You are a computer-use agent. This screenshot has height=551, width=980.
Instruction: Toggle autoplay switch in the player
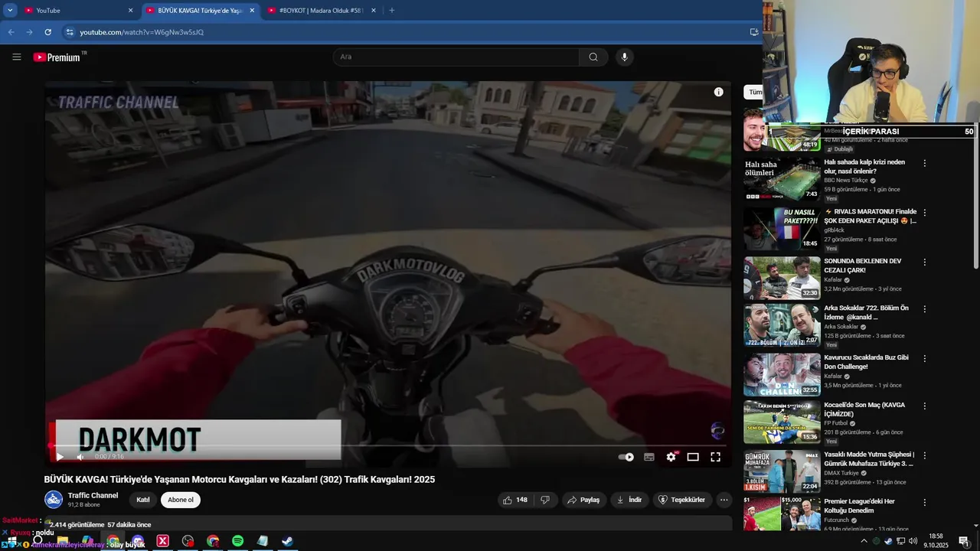(626, 457)
